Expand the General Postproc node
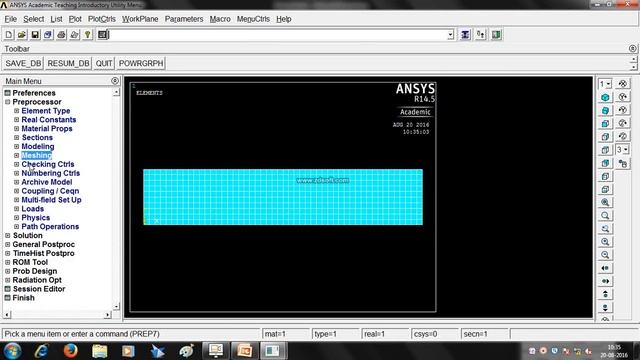The width and height of the screenshot is (640, 360). [x=7, y=244]
